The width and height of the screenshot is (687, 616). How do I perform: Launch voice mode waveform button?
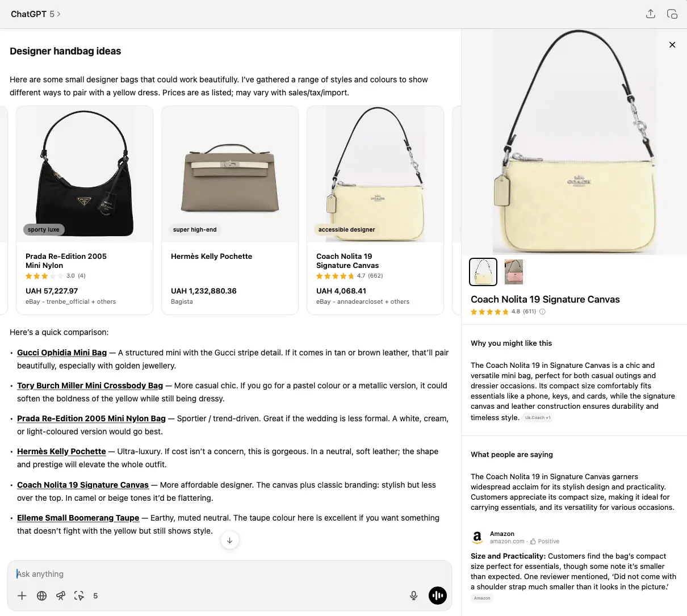coord(437,596)
